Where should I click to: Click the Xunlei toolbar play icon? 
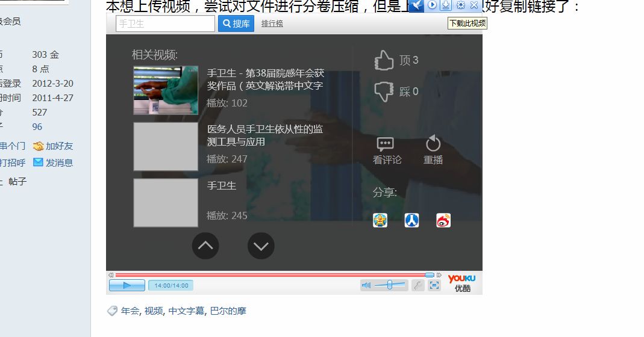click(432, 5)
